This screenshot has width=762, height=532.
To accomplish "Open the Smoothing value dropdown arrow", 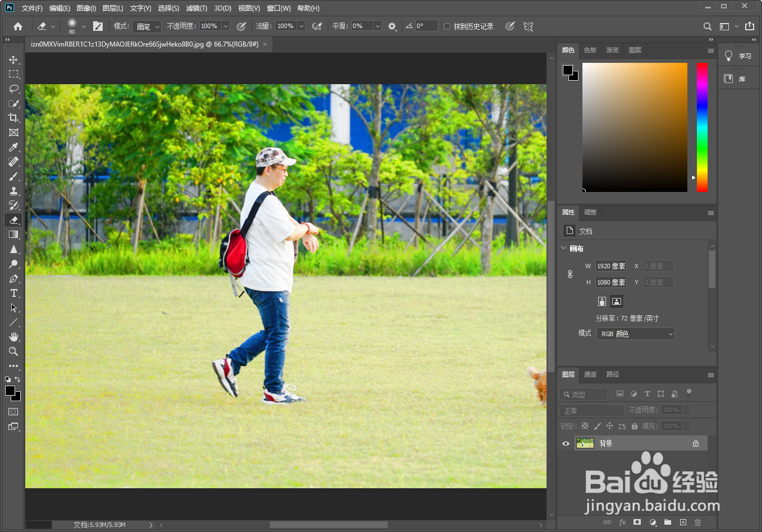I will (378, 26).
